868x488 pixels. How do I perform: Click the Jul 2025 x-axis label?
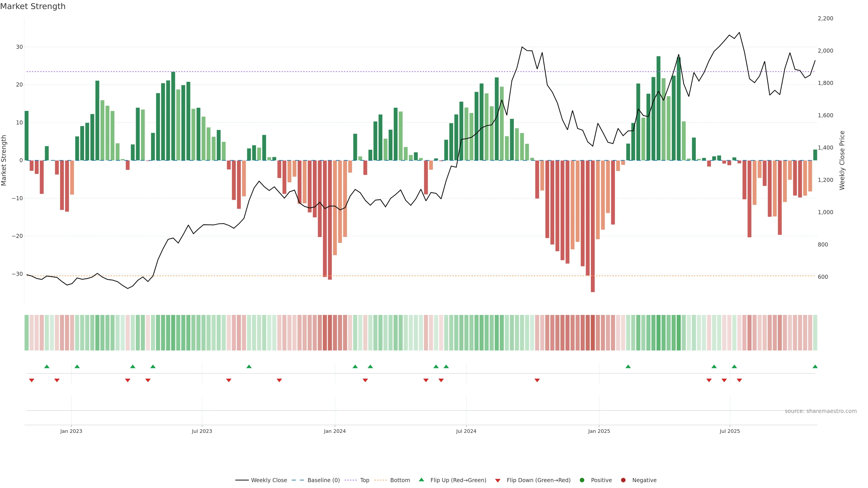pyautogui.click(x=729, y=431)
